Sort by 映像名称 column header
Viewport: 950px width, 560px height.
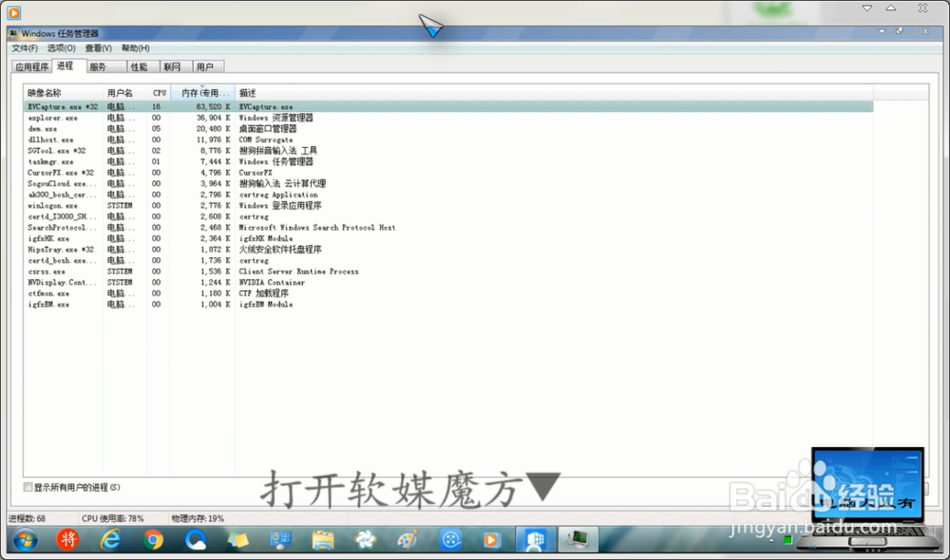pos(64,93)
